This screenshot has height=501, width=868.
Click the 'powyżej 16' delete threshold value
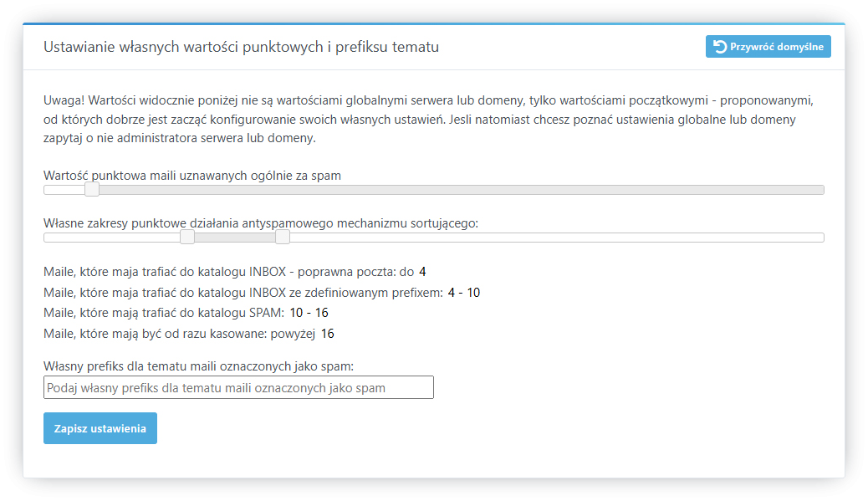click(327, 334)
